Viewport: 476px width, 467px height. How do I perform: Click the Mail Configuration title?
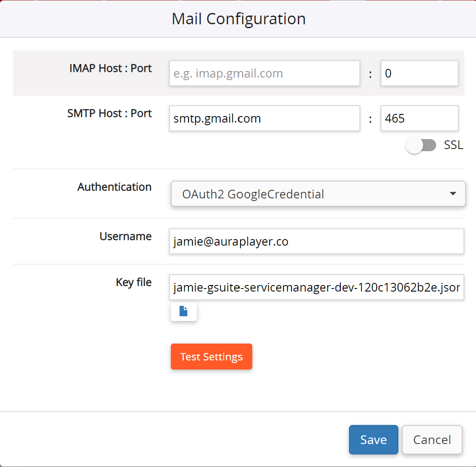coord(238,19)
